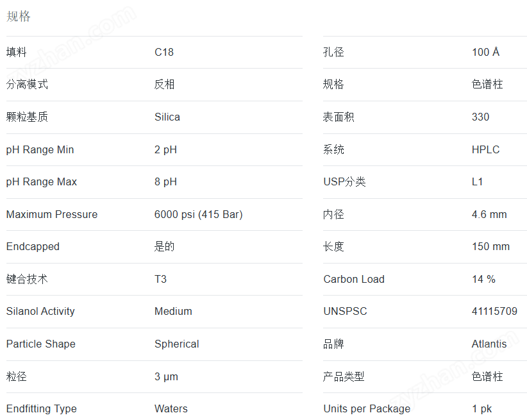This screenshot has height=420, width=527.
Task: Select the 长度 label
Action: pyautogui.click(x=333, y=246)
